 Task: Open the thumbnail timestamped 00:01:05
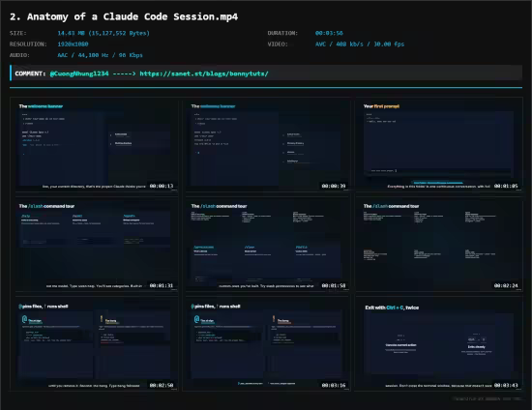click(x=440, y=146)
